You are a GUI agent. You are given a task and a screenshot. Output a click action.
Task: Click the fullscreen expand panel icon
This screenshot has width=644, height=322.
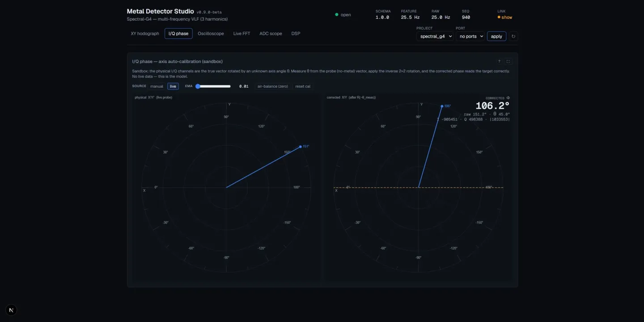pyautogui.click(x=508, y=62)
